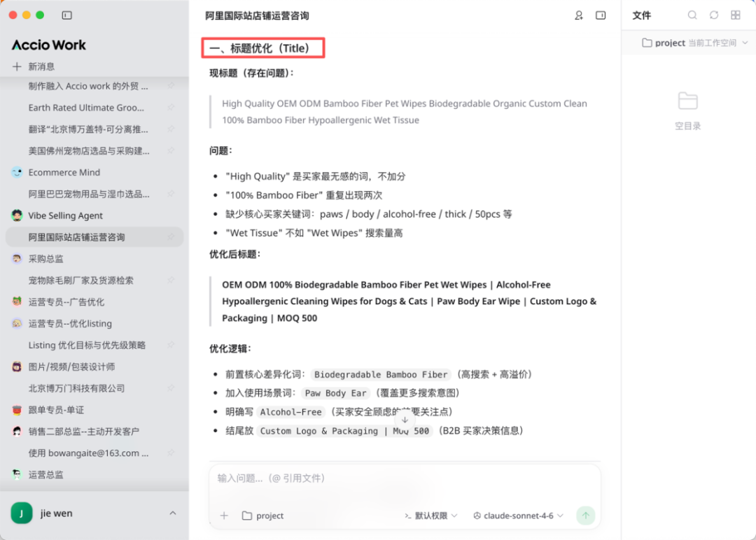Open the side panel icon in chat header
756x540 pixels.
click(601, 15)
